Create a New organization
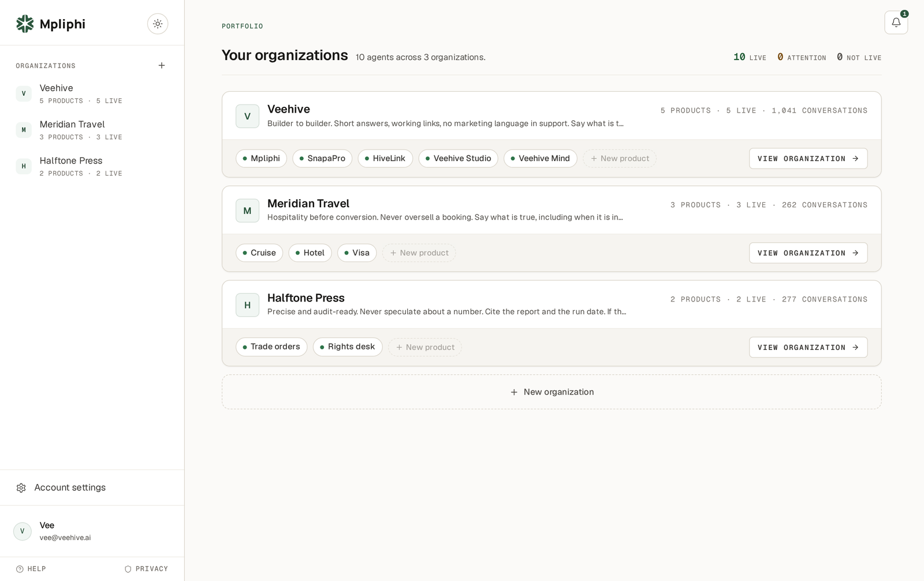This screenshot has width=924, height=581. tap(552, 392)
